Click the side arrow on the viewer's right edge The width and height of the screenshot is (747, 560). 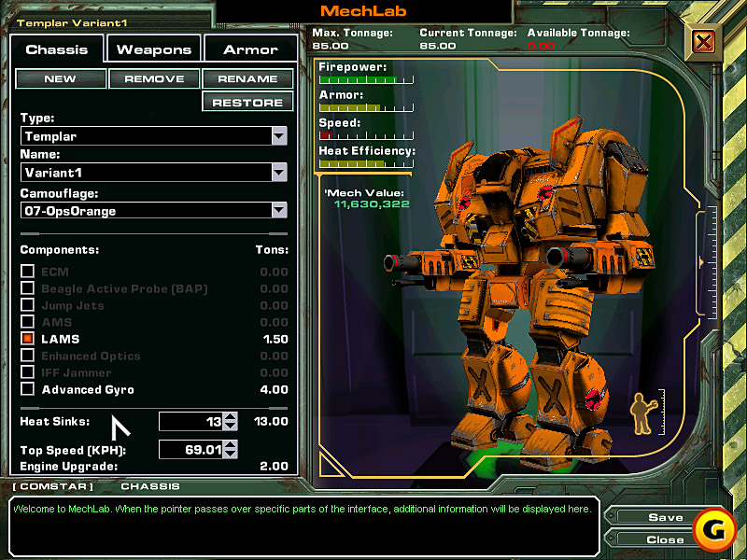point(702,250)
